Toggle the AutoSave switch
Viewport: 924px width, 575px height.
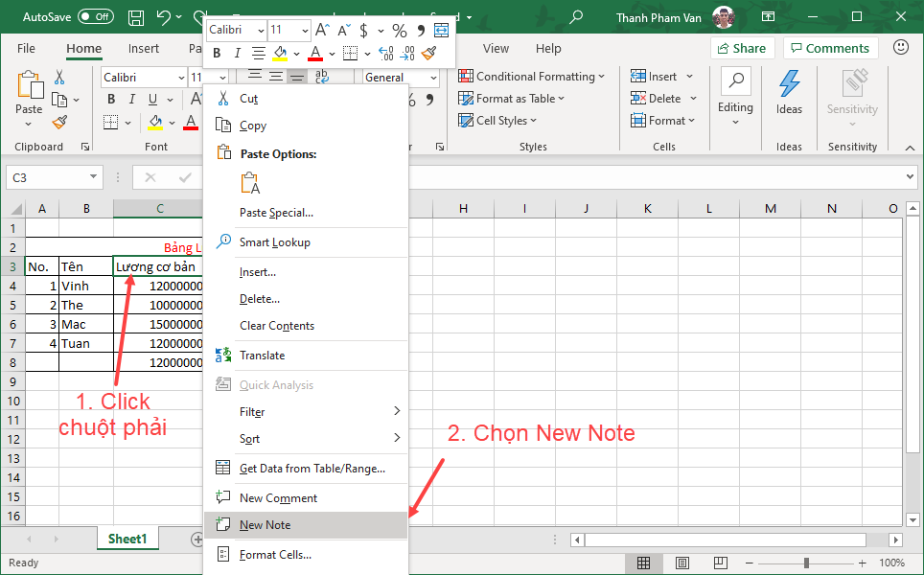96,16
